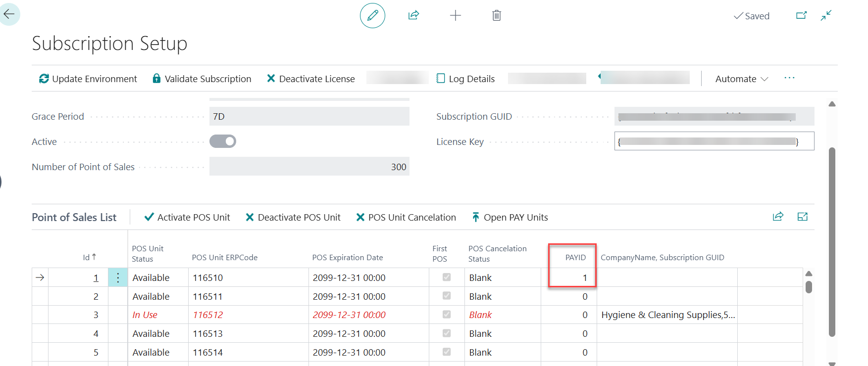This screenshot has height=366, width=868.
Task: Toggle the Active switch
Action: (223, 141)
